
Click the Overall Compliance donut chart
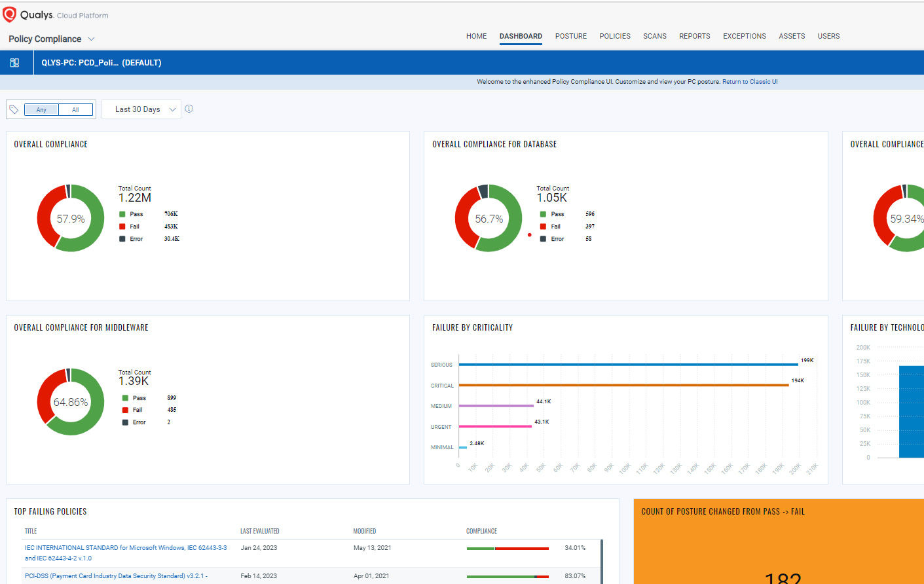pyautogui.click(x=71, y=218)
